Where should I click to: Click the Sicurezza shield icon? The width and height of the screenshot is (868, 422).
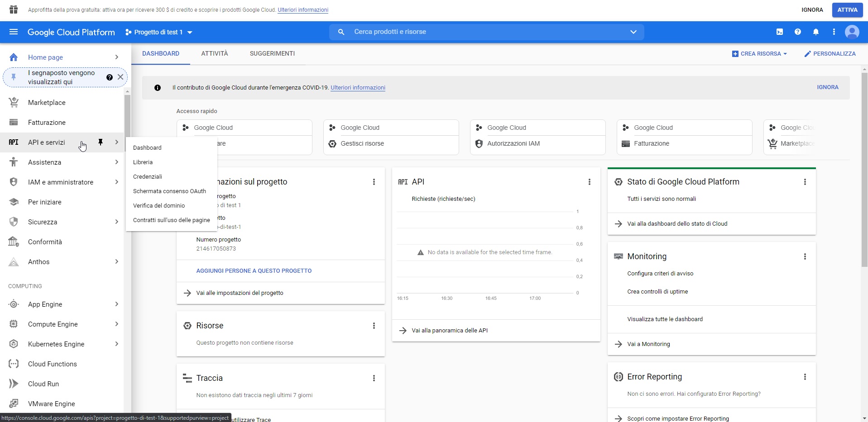coord(14,222)
